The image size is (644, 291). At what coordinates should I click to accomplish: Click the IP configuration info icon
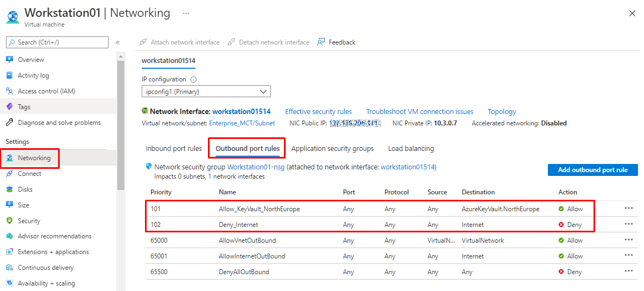tap(193, 80)
